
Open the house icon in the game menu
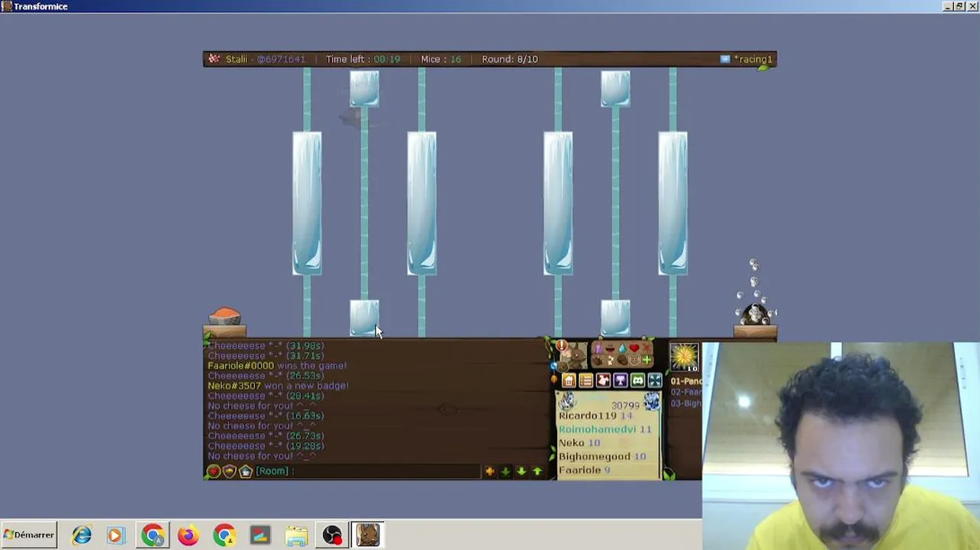569,380
